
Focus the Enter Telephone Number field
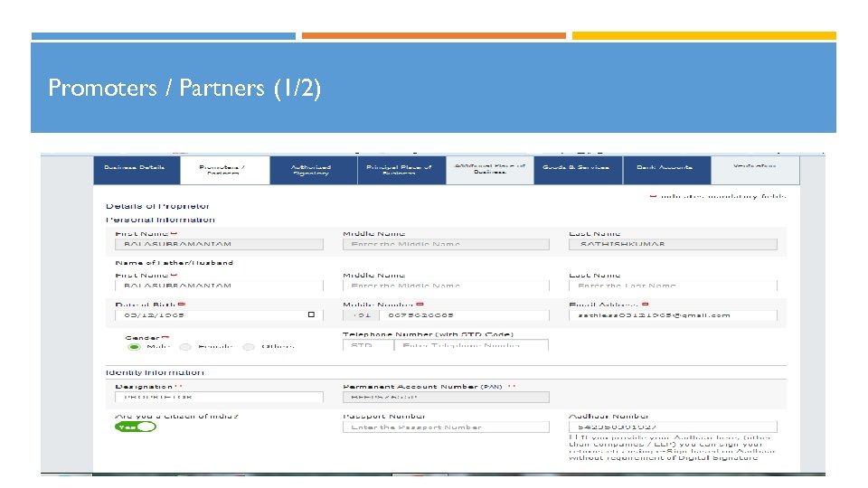[471, 345]
